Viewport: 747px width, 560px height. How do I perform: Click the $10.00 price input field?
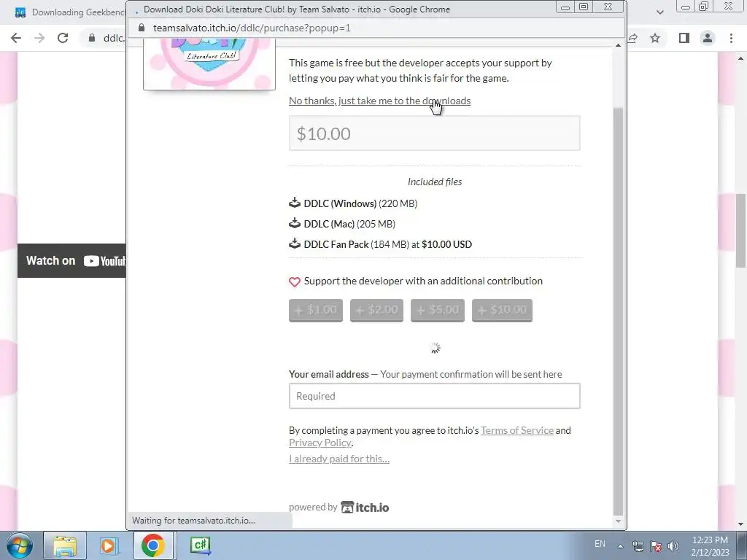point(435,133)
